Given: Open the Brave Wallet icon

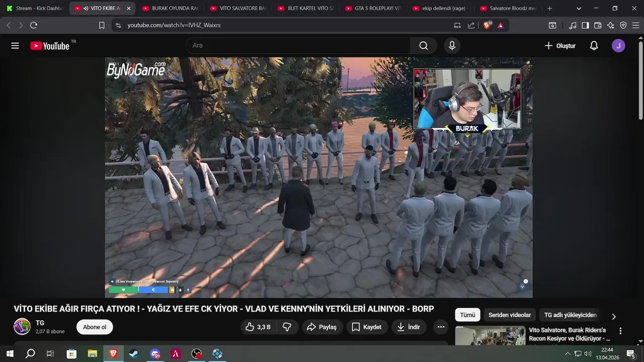Looking at the screenshot, I should point(598,25).
